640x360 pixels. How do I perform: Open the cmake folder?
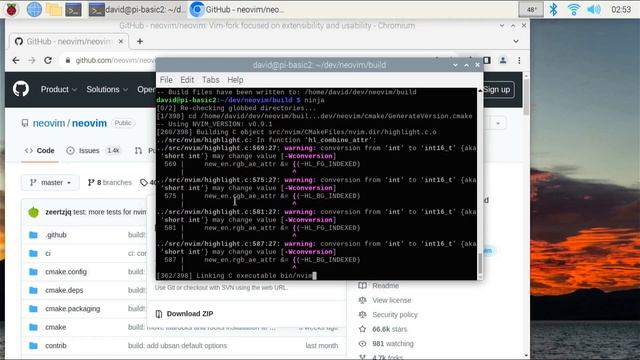tap(56, 327)
